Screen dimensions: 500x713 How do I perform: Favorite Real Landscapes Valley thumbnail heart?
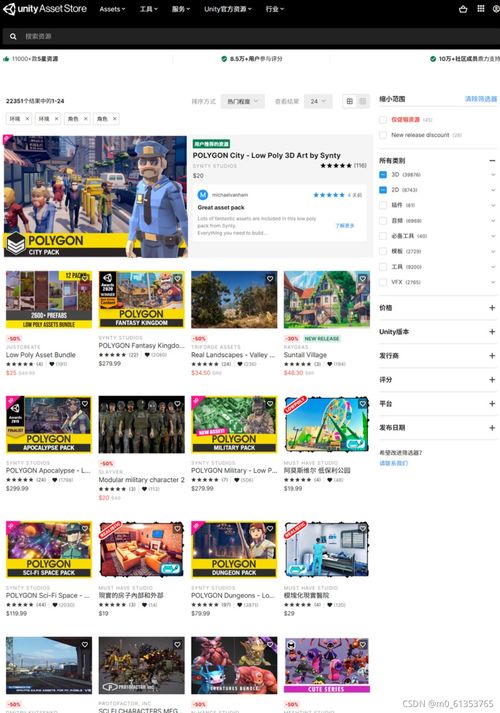pyautogui.click(x=270, y=278)
